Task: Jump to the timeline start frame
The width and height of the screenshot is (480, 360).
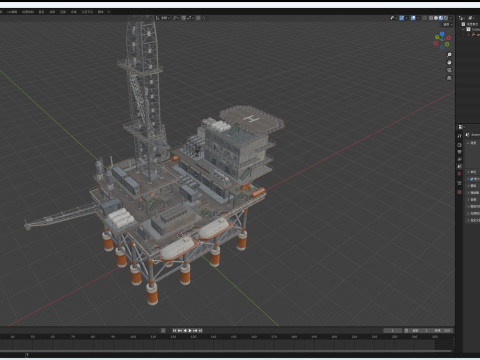Action: tap(174, 331)
